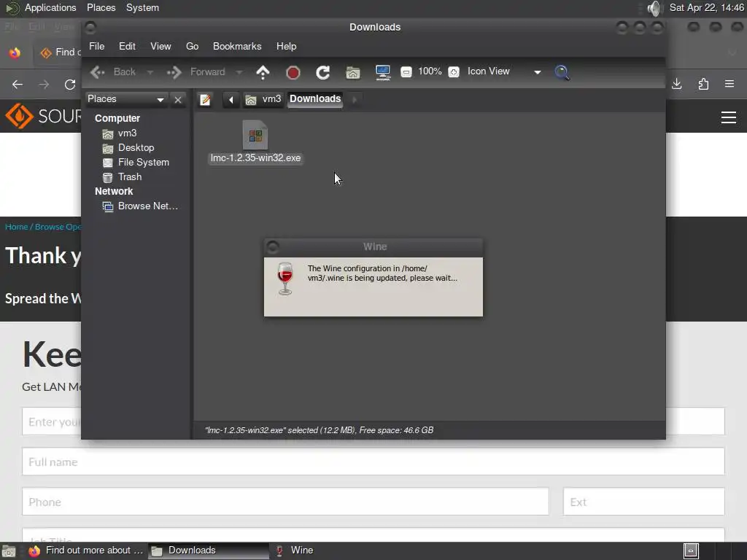The height and width of the screenshot is (560, 747).
Task: Reload the current folder
Action: coord(323,72)
